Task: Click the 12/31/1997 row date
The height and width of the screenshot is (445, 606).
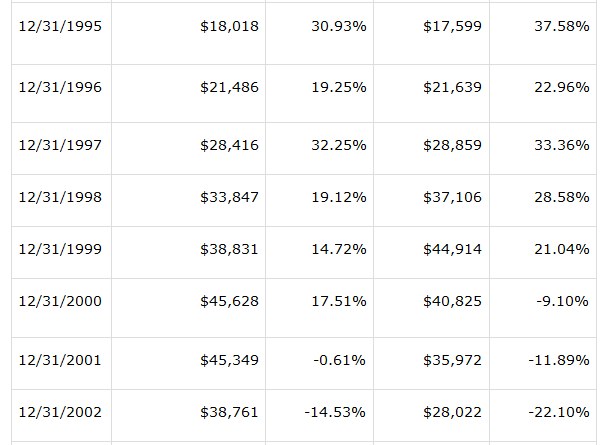Action: [x=60, y=145]
